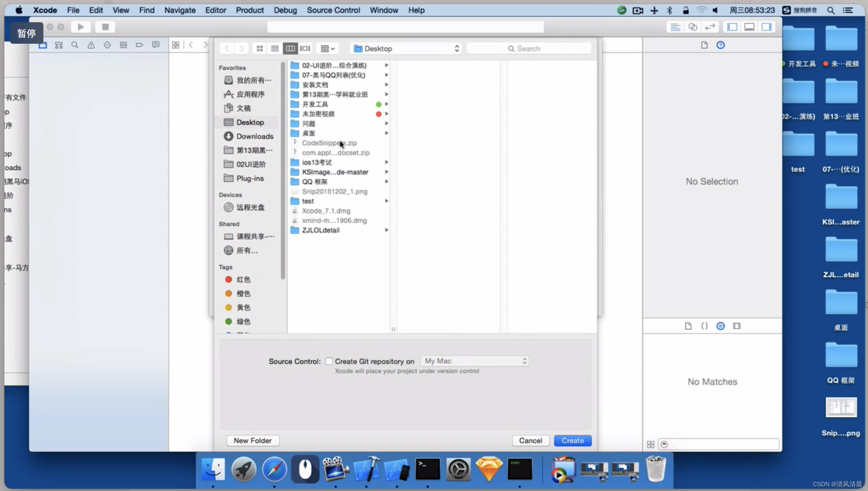Open the Debug menu

click(x=285, y=10)
